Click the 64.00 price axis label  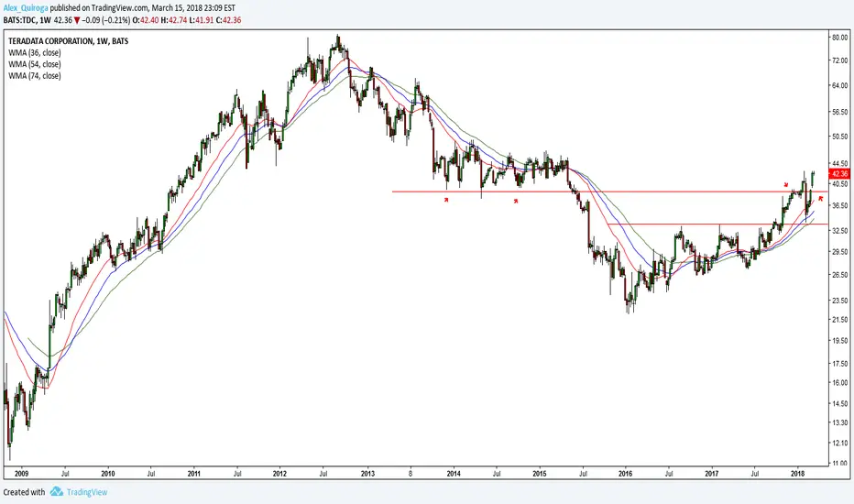[x=840, y=85]
